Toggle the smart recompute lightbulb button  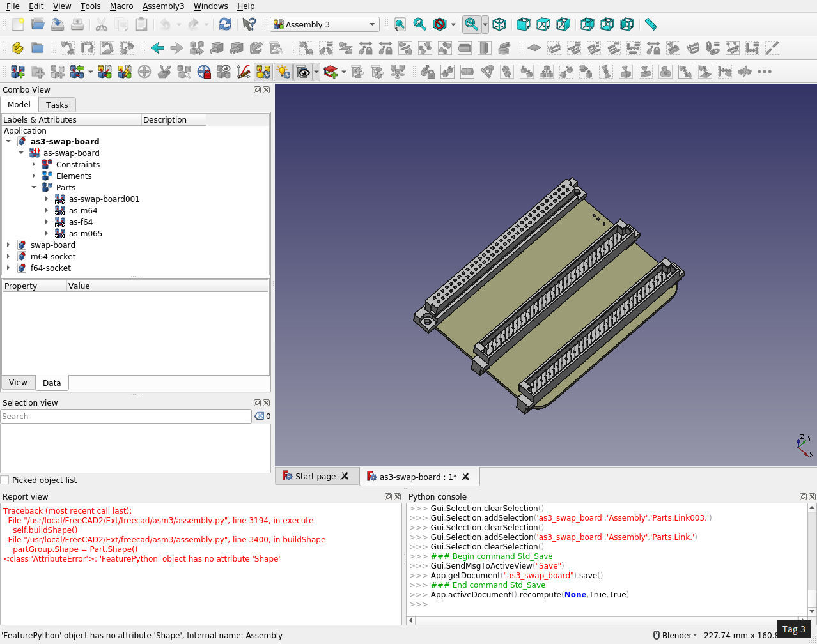click(x=283, y=72)
